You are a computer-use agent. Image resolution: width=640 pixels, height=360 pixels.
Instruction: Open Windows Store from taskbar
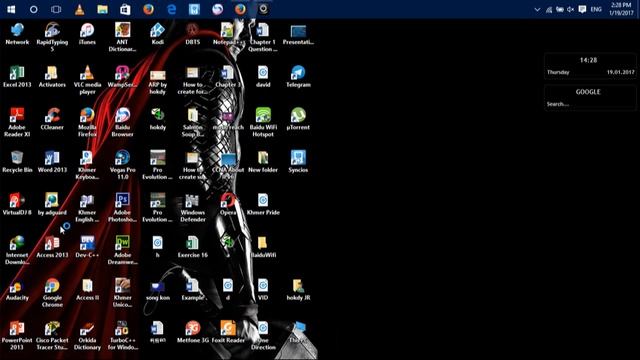[x=125, y=9]
